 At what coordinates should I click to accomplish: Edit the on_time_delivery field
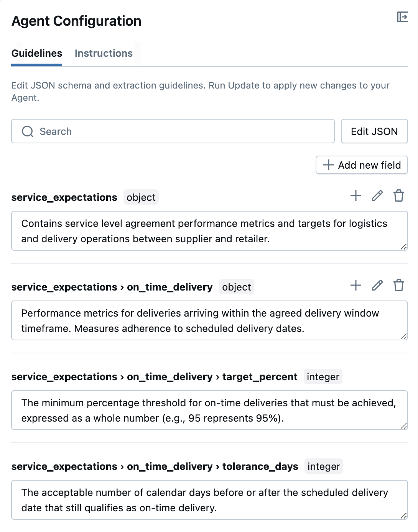pyautogui.click(x=377, y=286)
